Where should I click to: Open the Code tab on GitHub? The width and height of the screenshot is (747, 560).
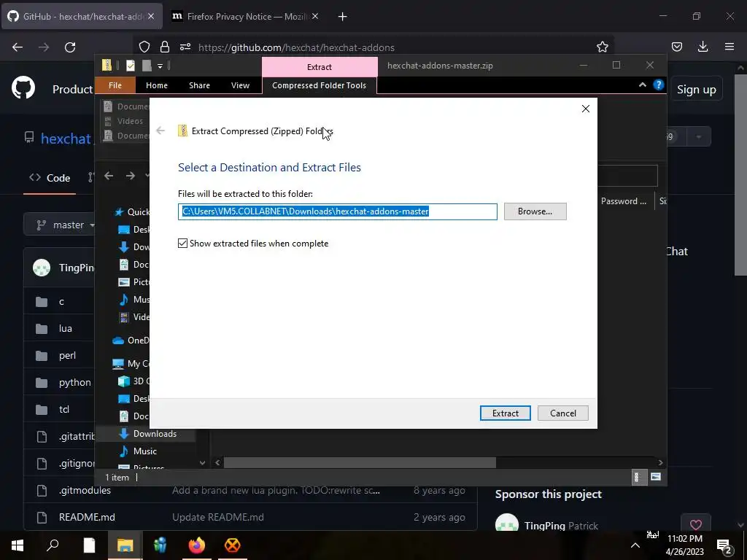pyautogui.click(x=50, y=178)
